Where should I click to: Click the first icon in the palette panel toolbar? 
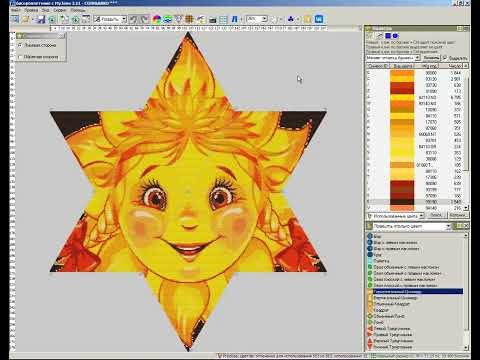[370, 36]
